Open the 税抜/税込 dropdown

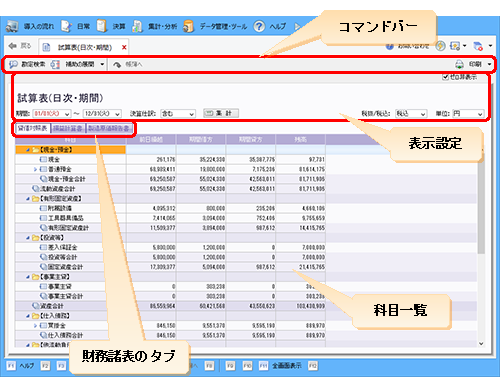pos(411,114)
